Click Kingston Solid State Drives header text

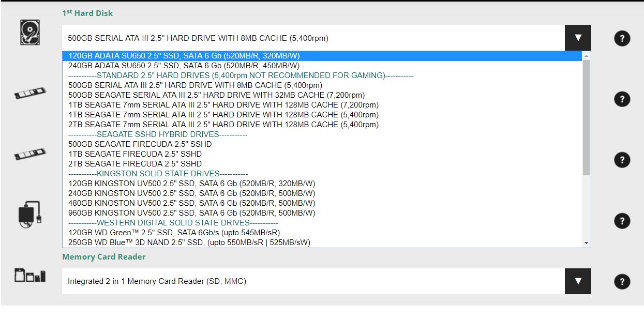[x=158, y=174]
